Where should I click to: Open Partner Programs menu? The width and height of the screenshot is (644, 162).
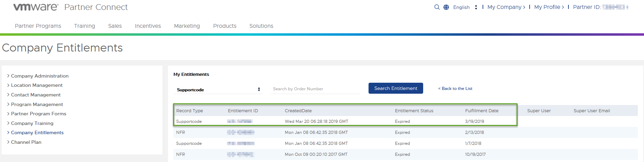(x=38, y=26)
